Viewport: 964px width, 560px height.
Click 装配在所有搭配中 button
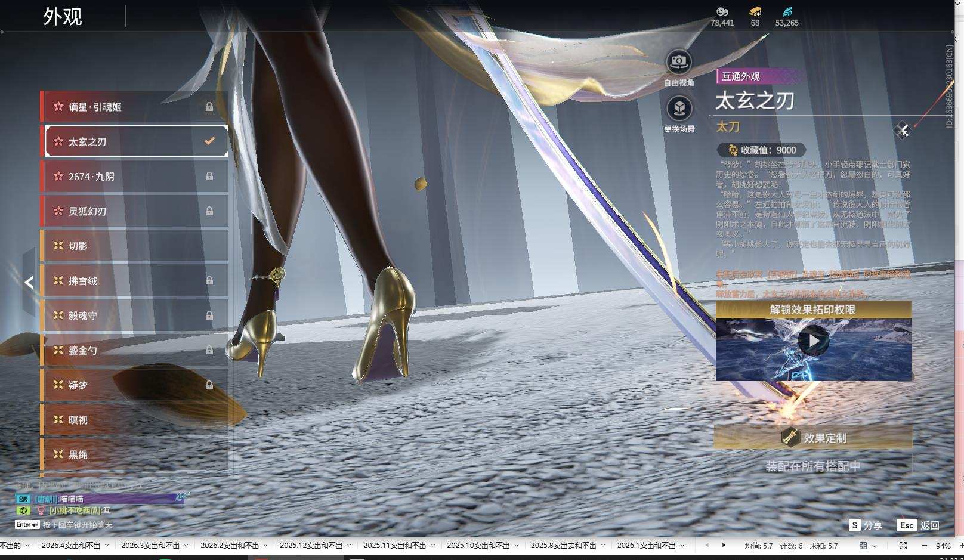coord(813,466)
